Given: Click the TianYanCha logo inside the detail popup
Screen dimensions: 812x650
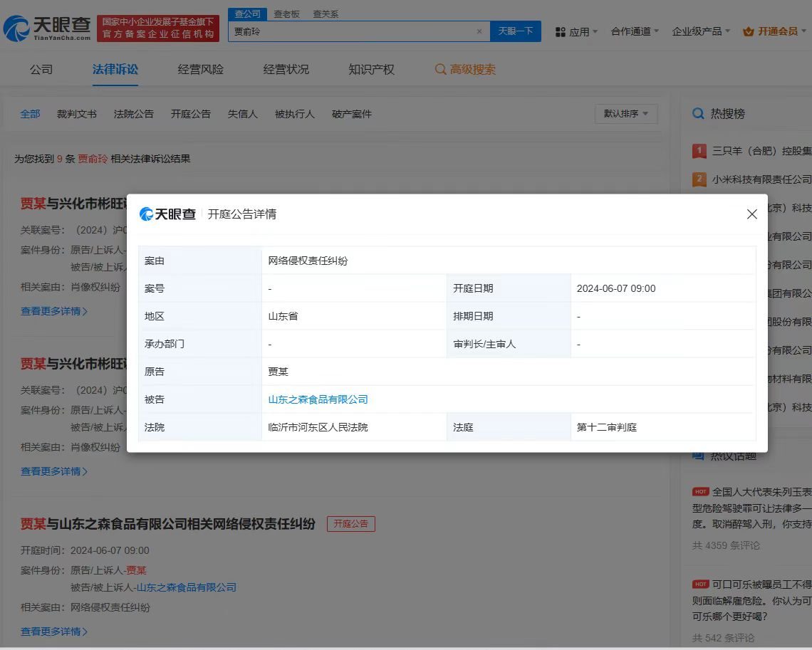Looking at the screenshot, I should click(x=167, y=214).
